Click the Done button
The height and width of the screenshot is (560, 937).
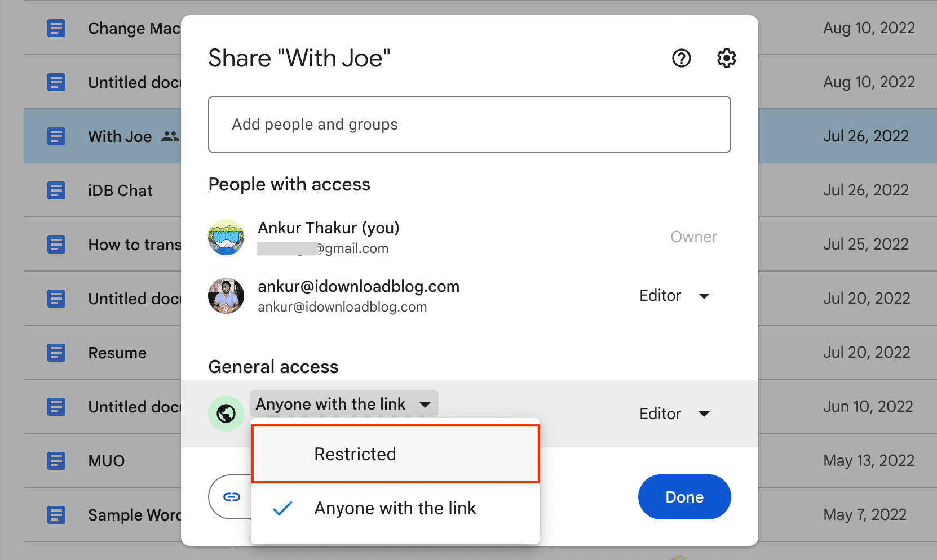(x=684, y=497)
